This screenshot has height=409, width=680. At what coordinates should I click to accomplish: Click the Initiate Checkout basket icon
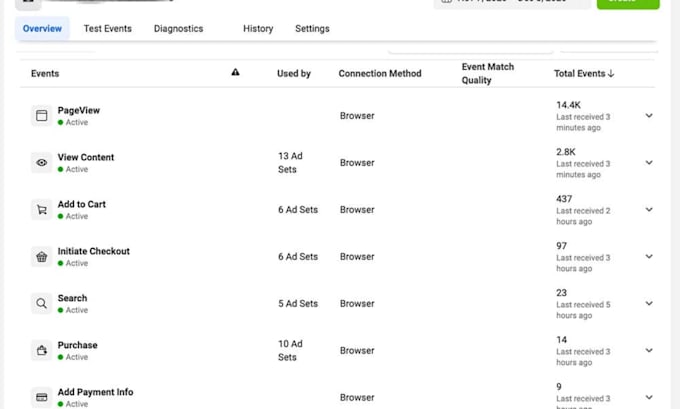42,257
